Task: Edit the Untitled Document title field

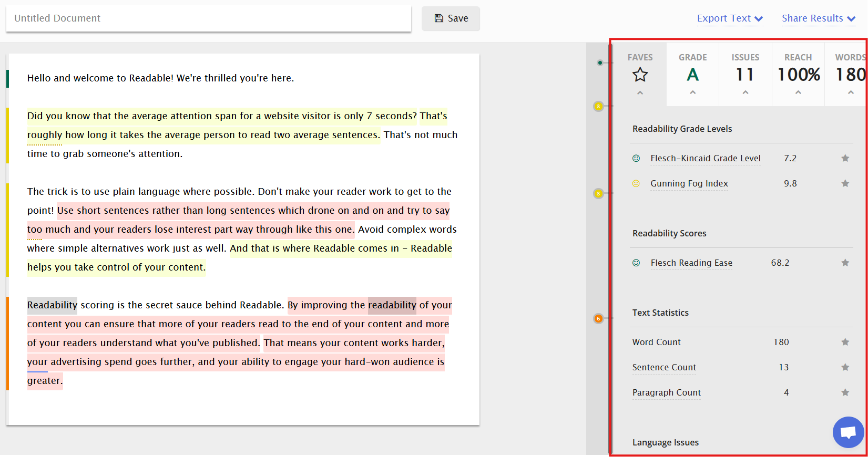Action: click(209, 18)
